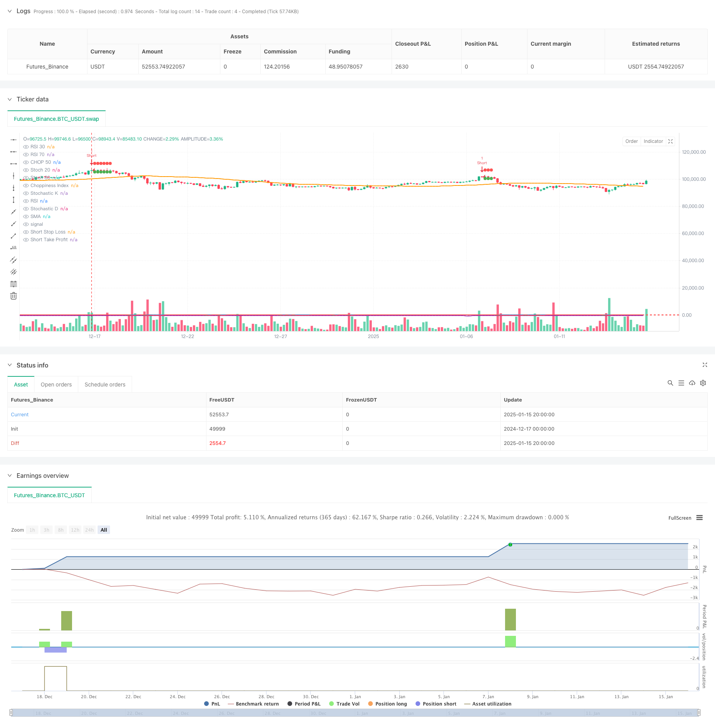Image resolution: width=715 pixels, height=728 pixels.
Task: Switch to the Open orders tab
Action: point(56,385)
